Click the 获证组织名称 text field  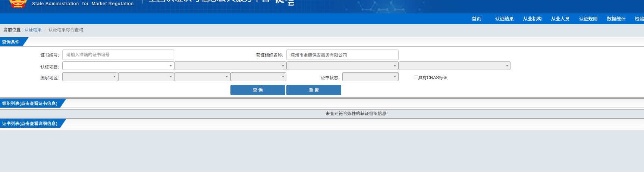342,55
